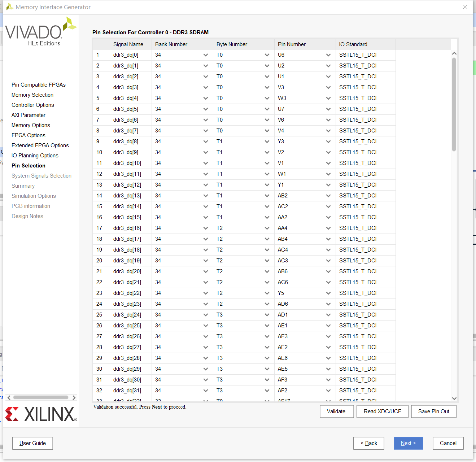Screen dimensions: 476x462
Task: Click the Bank Number column header
Action: click(182, 44)
